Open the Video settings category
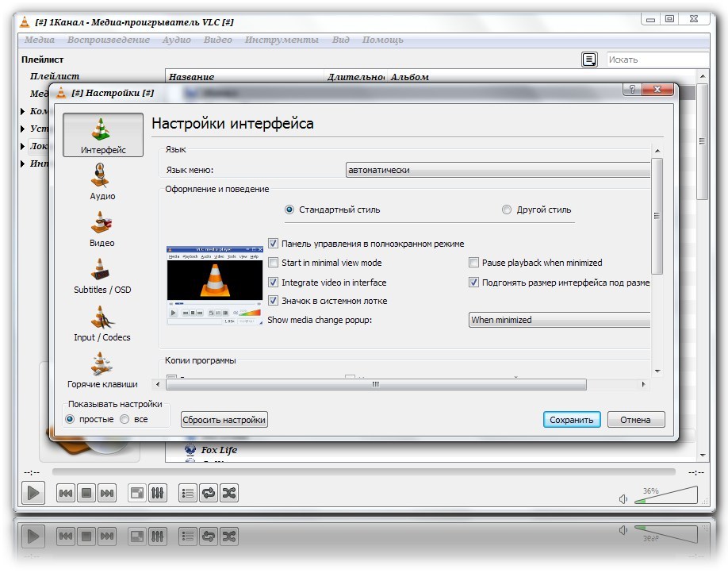This screenshot has width=728, height=573. click(102, 229)
